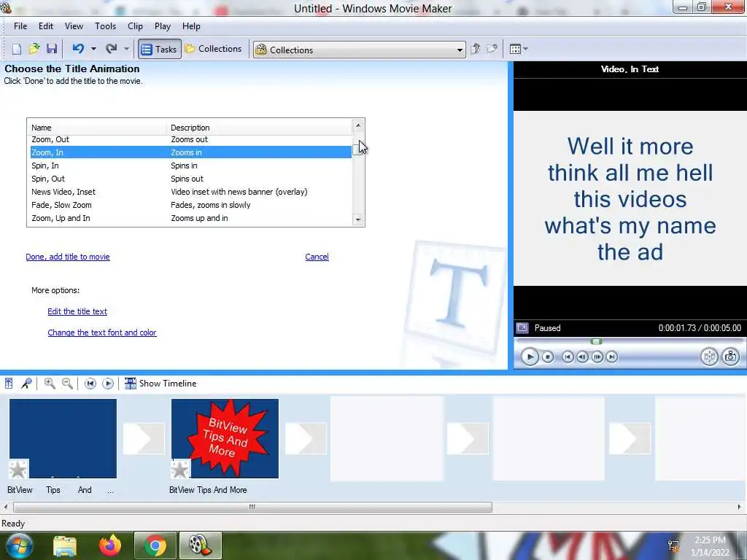Click Change the text font and color
747x560 pixels.
pyautogui.click(x=102, y=332)
